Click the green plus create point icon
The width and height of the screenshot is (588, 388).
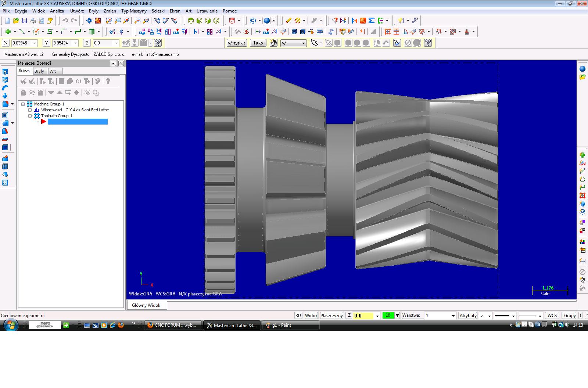pyautogui.click(x=8, y=32)
